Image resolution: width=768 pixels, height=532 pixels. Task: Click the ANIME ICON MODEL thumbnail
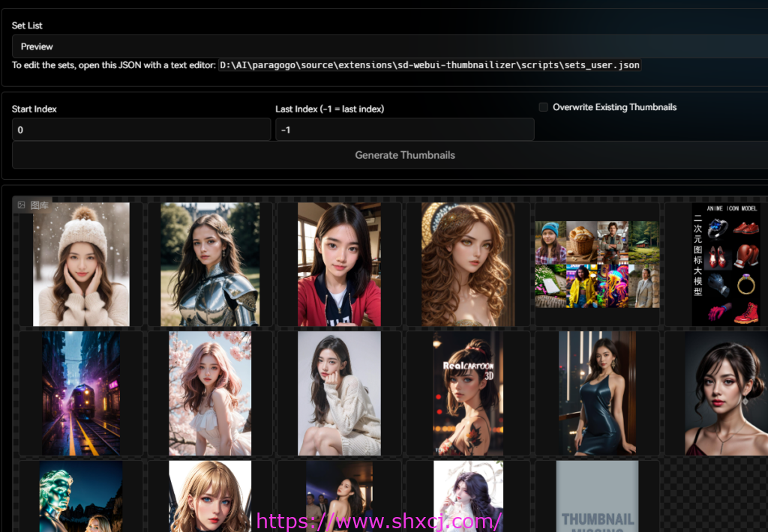(x=726, y=264)
